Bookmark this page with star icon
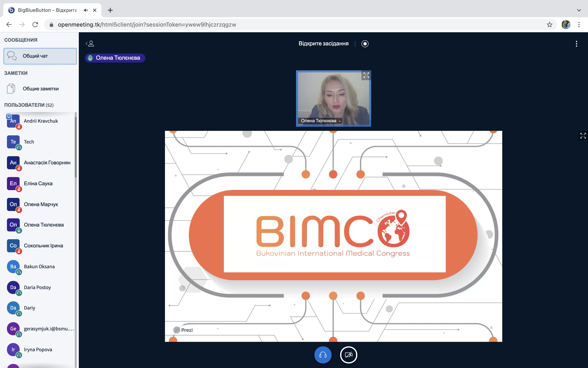Viewport: 588px width, 368px height. [x=549, y=25]
